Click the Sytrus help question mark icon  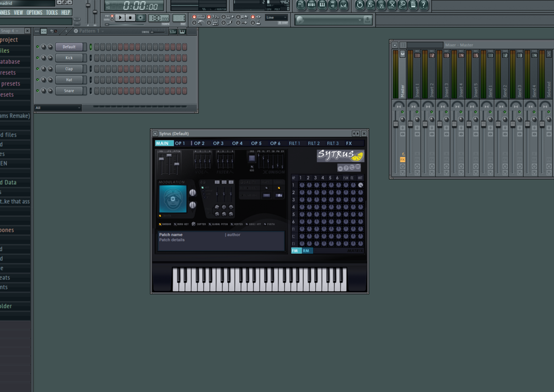(346, 168)
